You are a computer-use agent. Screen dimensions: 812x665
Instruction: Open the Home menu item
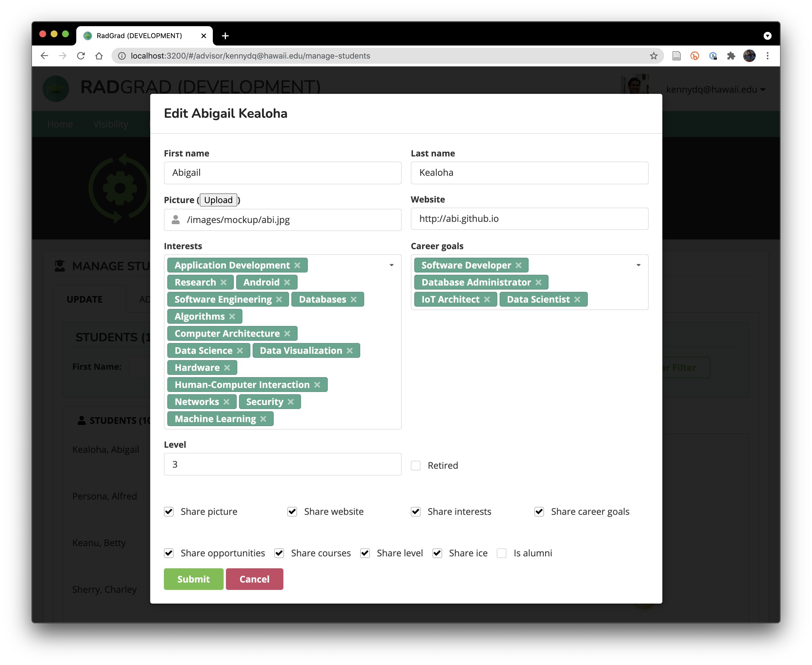coord(60,124)
